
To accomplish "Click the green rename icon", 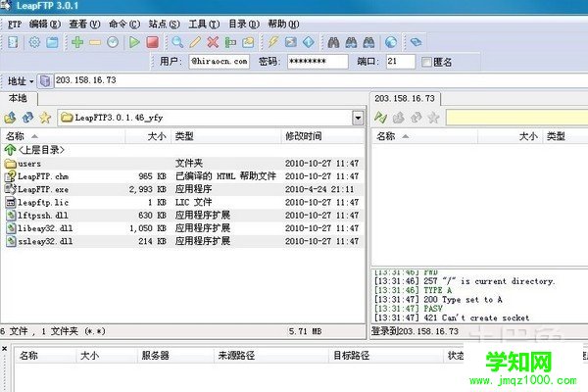I will pyautogui.click(x=230, y=42).
